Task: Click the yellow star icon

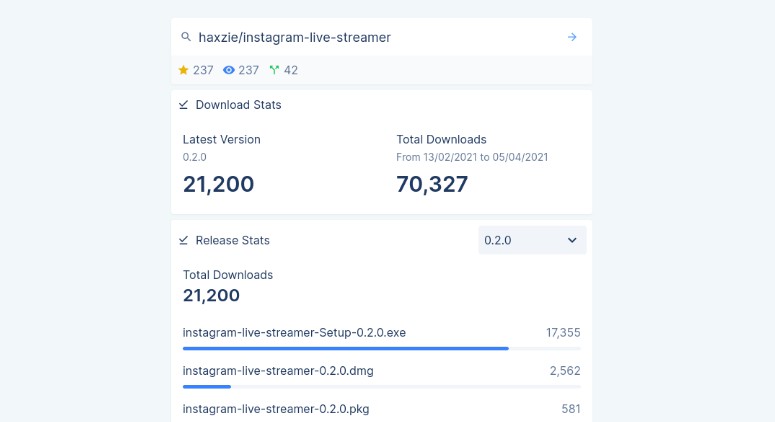Action: pyautogui.click(x=183, y=70)
